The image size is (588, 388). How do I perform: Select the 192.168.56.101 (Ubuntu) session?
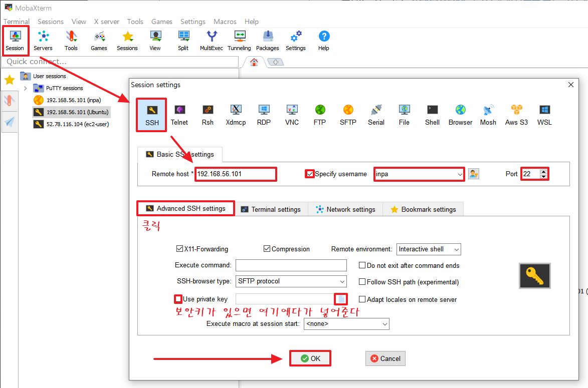[72, 112]
